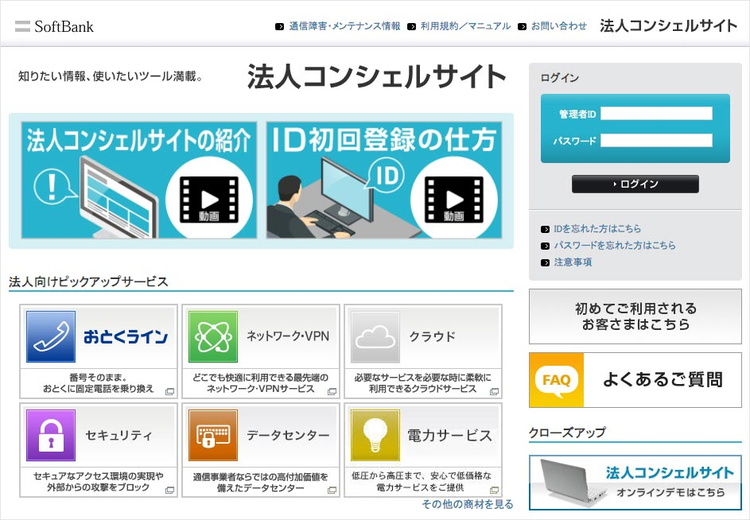Open パスワードを忘れた方はこちら link
Viewport: 750px width, 520px height.
(615, 245)
